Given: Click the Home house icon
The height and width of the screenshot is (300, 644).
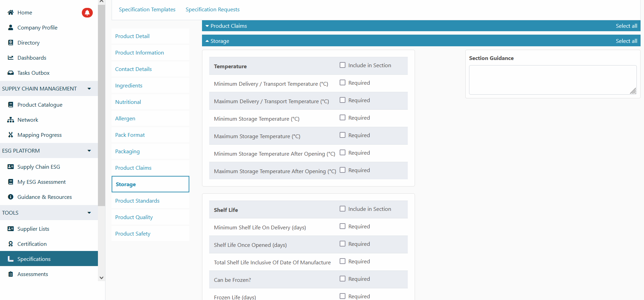Looking at the screenshot, I should tap(11, 13).
